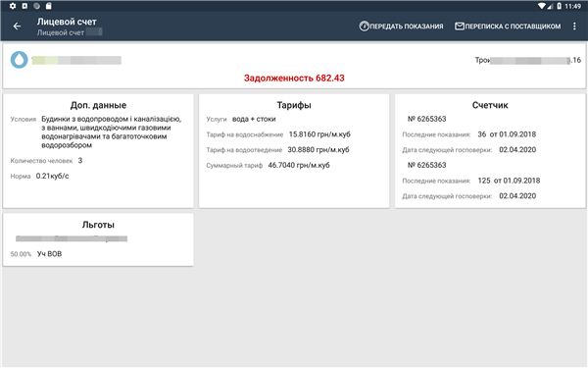588x368 pixels.
Task: Tap the SD card status bar icon
Action: point(48,6)
